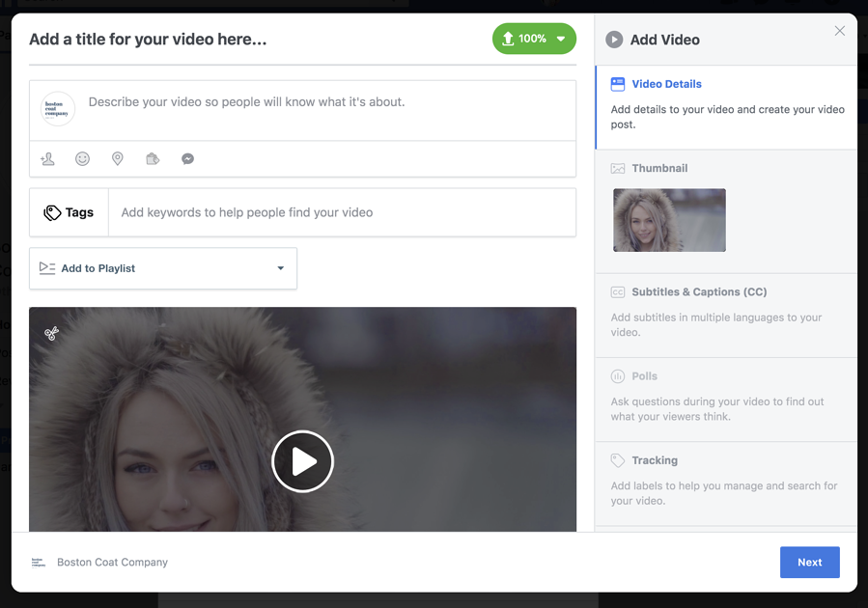The image size is (868, 608).
Task: Open the feeling/activity emoji picker
Action: tap(83, 159)
